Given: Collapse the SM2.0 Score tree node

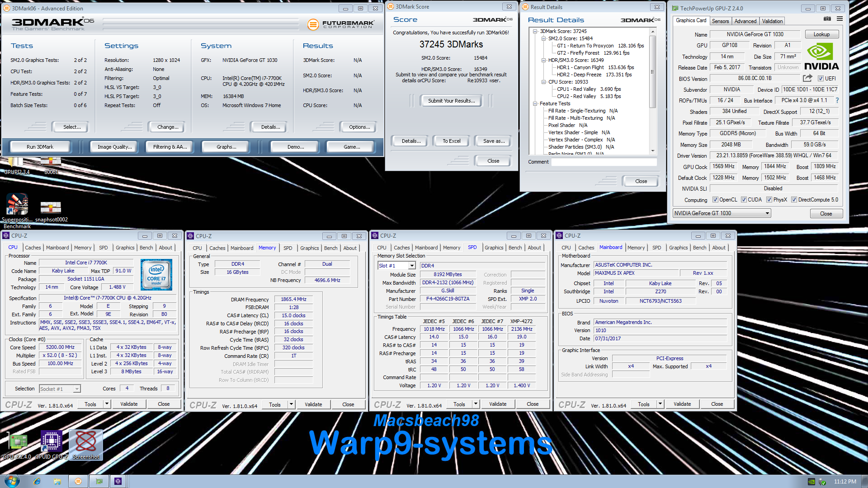Looking at the screenshot, I should click(x=544, y=38).
